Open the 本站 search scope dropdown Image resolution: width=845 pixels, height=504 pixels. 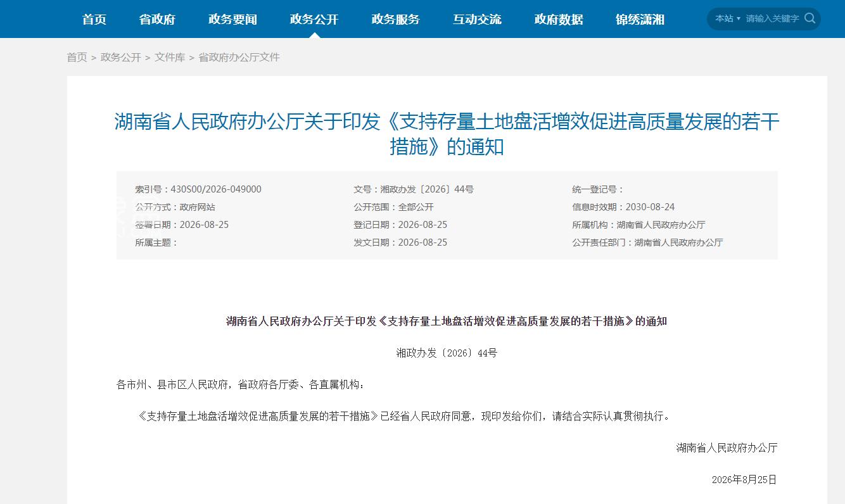(728, 18)
